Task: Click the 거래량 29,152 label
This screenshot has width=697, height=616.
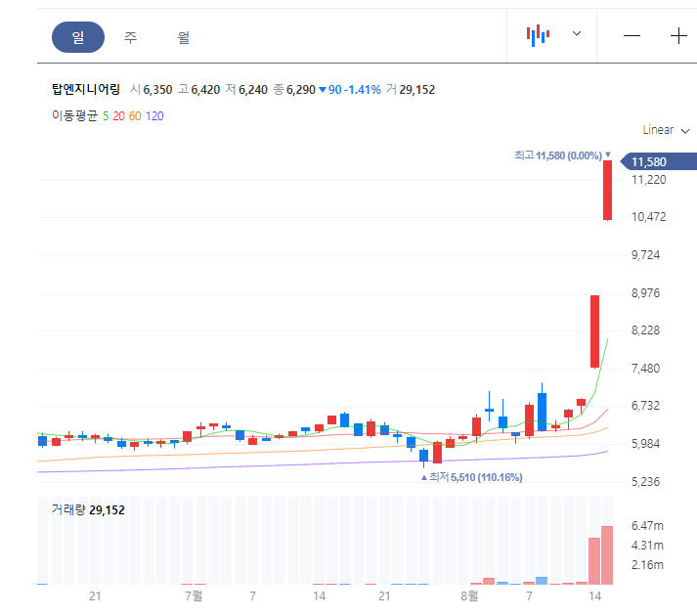Action: pyautogui.click(x=88, y=509)
